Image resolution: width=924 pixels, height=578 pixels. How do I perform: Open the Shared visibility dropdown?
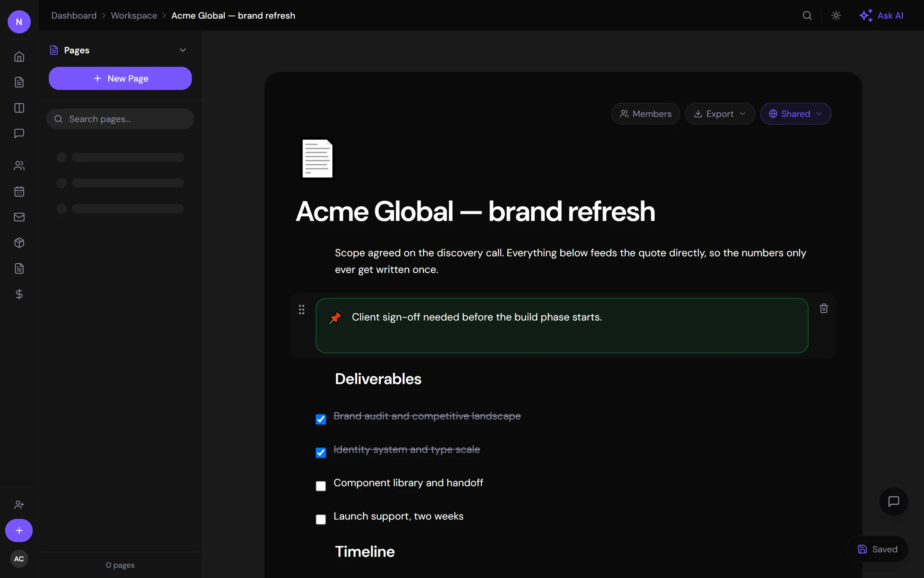796,114
